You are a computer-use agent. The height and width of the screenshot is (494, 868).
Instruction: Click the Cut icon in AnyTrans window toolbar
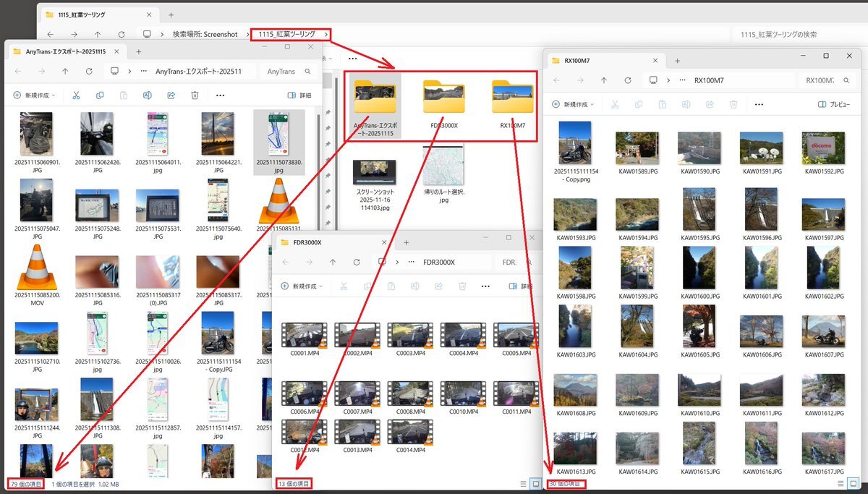tap(76, 95)
